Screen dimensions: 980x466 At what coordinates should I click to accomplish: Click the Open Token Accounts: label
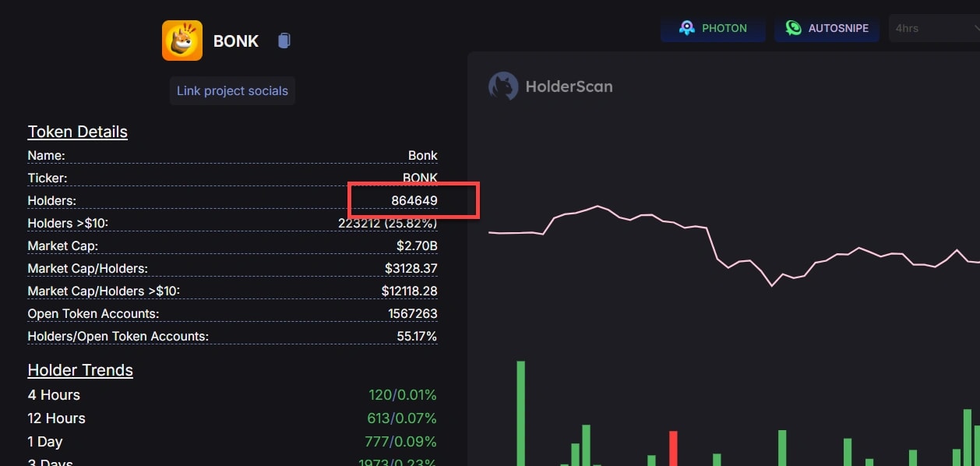(x=93, y=313)
